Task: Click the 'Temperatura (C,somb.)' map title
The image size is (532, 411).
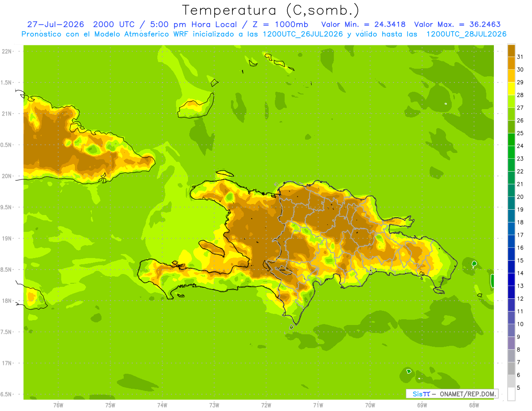Action: (270, 10)
